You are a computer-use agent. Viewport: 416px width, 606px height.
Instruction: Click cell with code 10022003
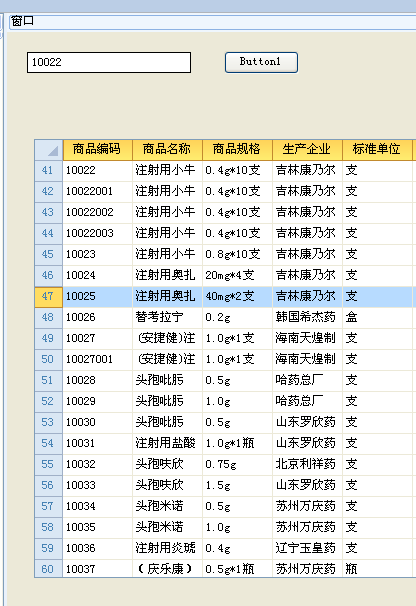coord(97,233)
